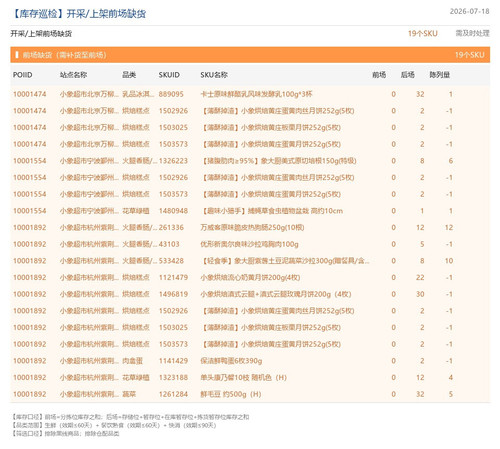Select the 陈列量 value 10 in row 533428

[449, 261]
